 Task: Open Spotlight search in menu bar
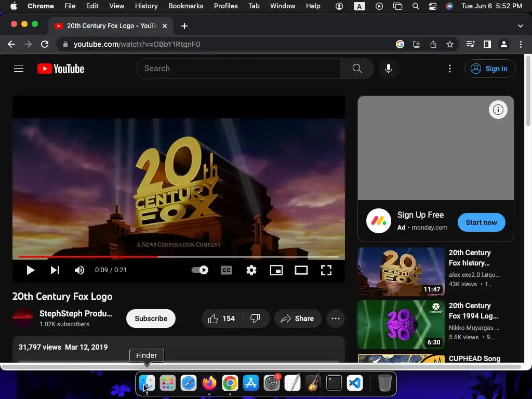(x=415, y=6)
